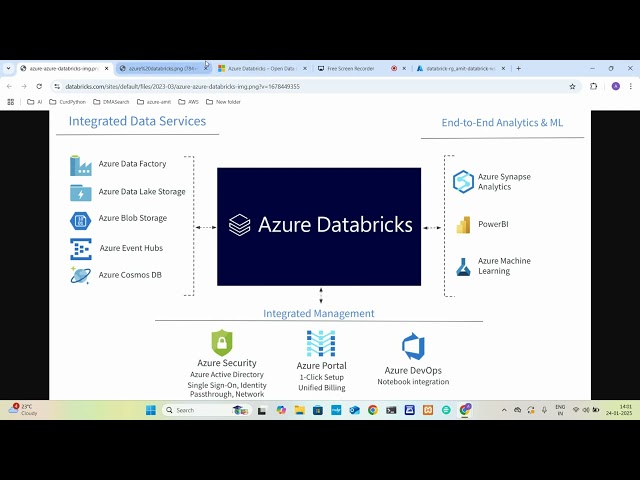Open the Extensions puzzle icon
This screenshot has width=640, height=480.
(x=593, y=87)
